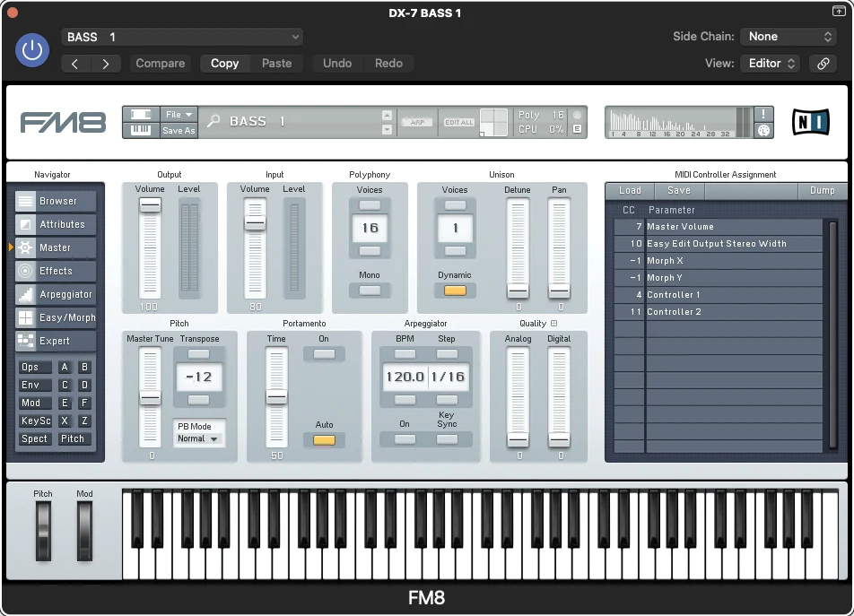Click the Unison Detune slider handle
Image resolution: width=854 pixels, height=616 pixels.
point(518,291)
